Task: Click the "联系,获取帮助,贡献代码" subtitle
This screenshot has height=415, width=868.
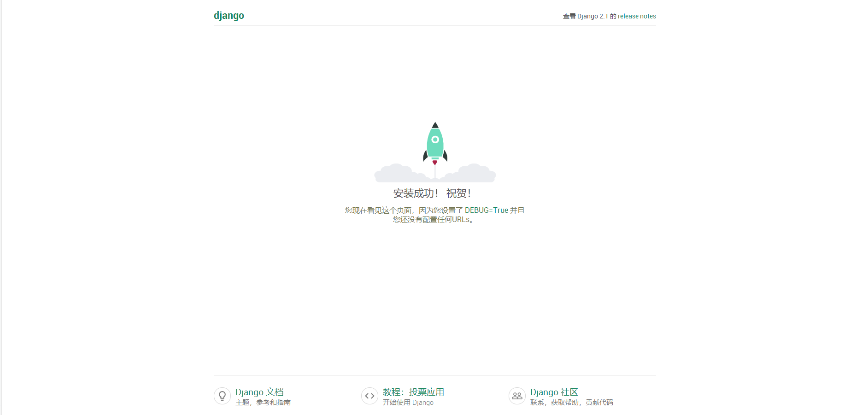Action: (x=571, y=403)
